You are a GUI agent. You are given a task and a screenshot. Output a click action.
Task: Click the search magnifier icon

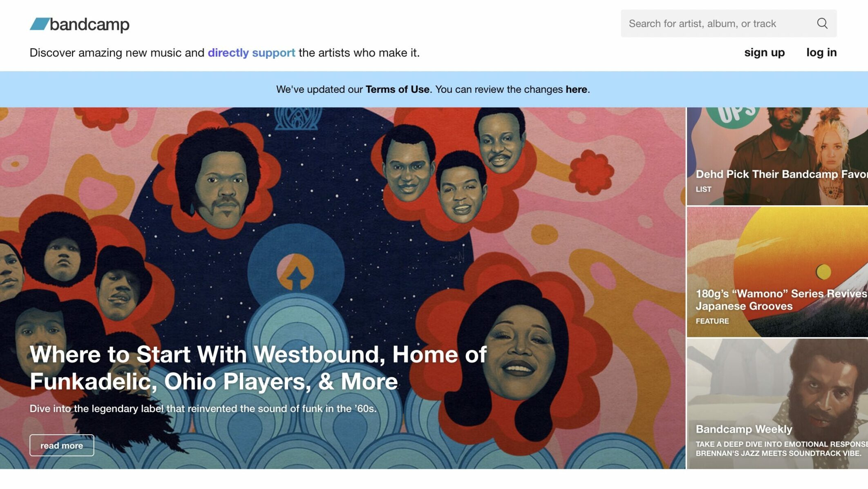(822, 23)
